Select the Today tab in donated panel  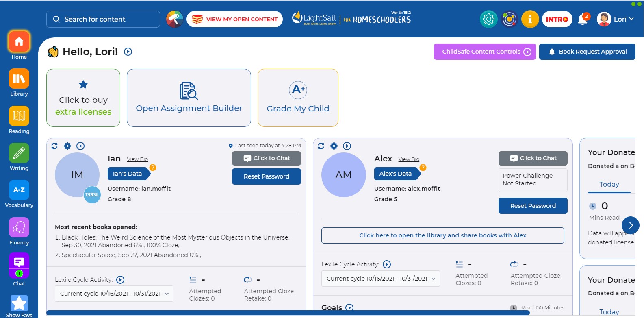(609, 185)
